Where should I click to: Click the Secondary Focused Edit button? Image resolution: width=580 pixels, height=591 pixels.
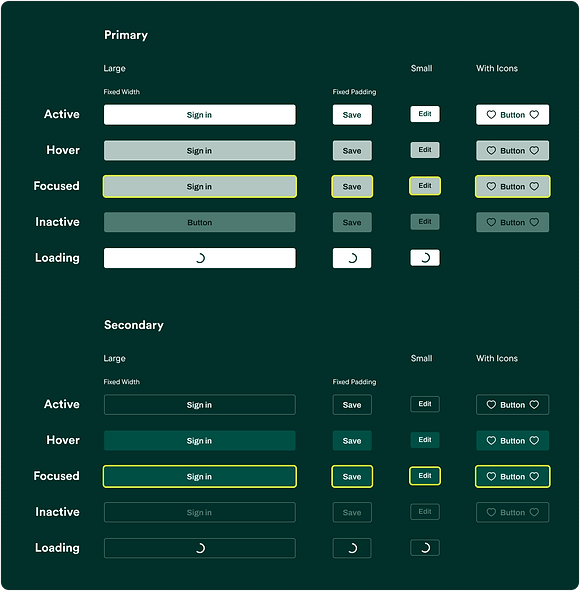425,476
